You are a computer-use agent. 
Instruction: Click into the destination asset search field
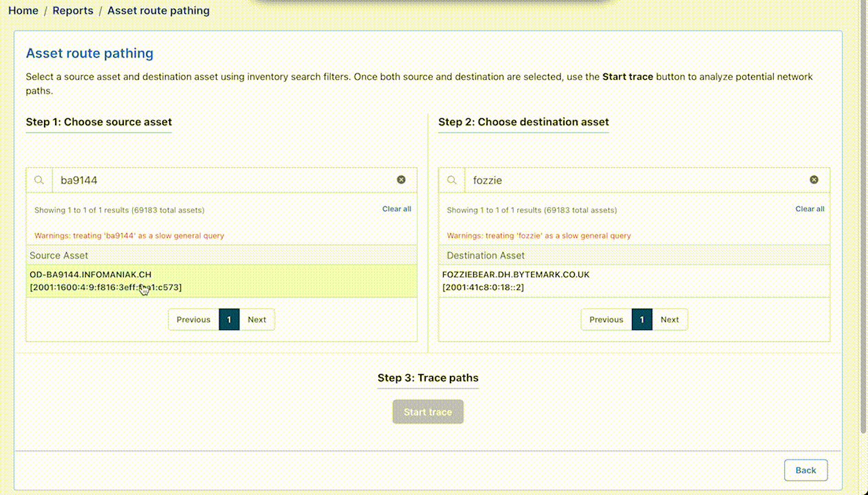(633, 180)
